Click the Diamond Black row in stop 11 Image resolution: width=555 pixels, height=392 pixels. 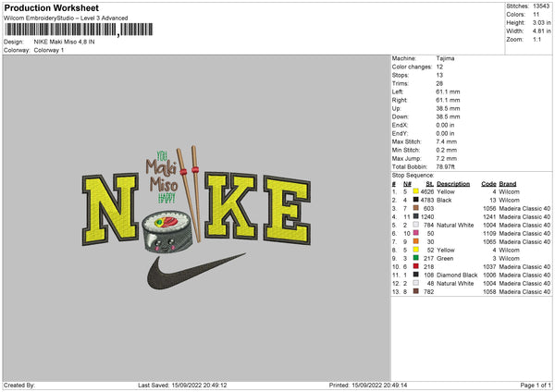(471, 275)
